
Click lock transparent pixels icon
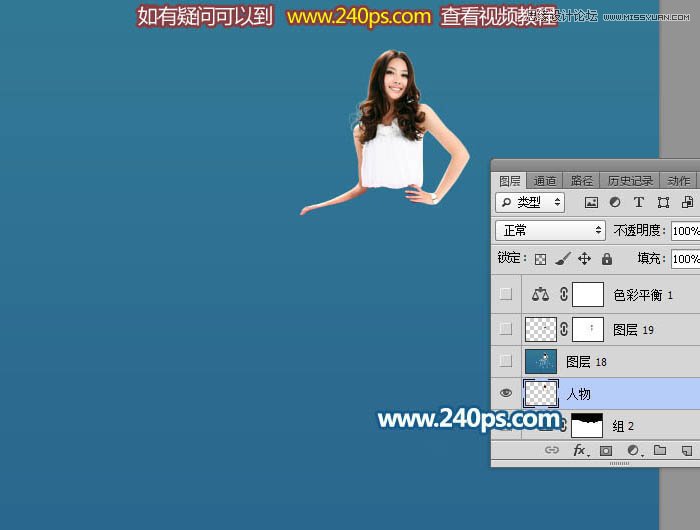coord(540,259)
